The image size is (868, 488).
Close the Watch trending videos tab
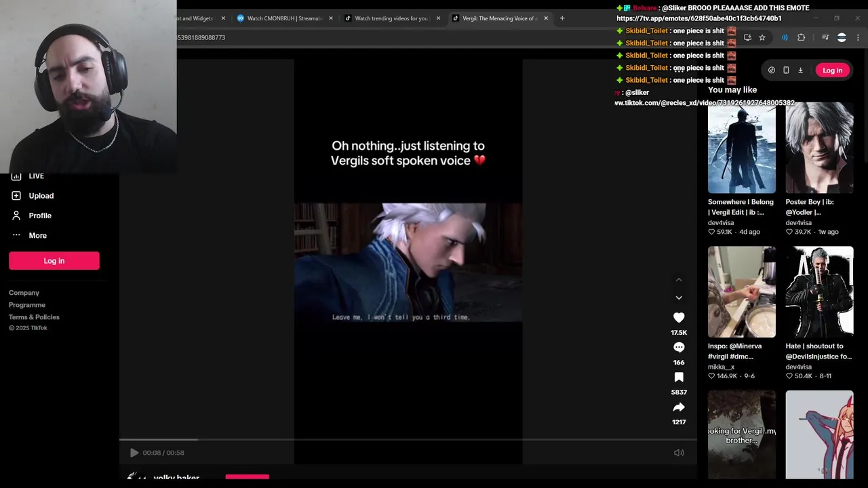[438, 18]
